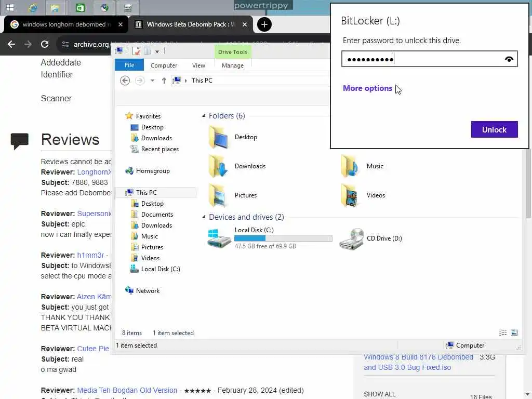Image resolution: width=532 pixels, height=399 pixels.
Task: Expand address bar chevron before This PC
Action: point(185,81)
